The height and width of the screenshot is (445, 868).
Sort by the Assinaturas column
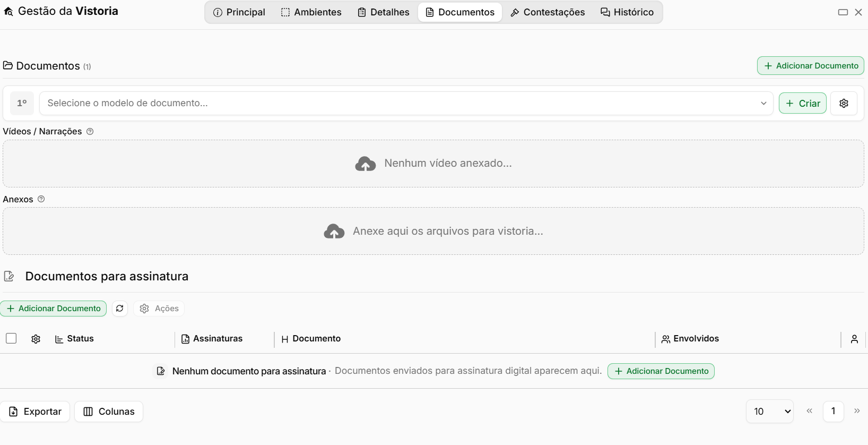click(212, 339)
